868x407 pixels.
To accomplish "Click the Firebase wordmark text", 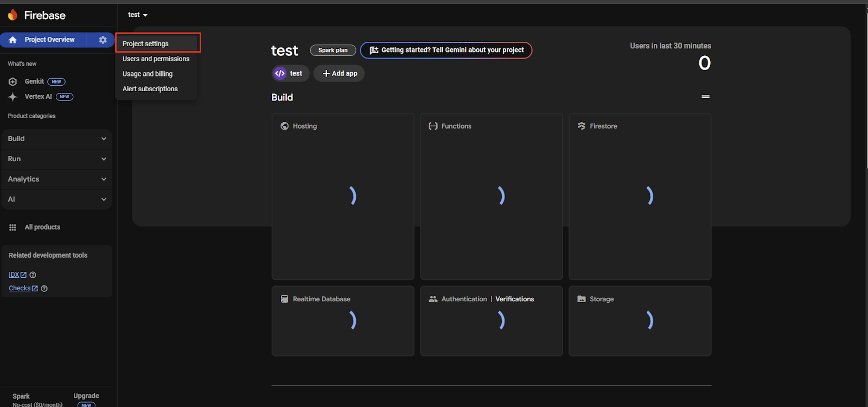I will pyautogui.click(x=44, y=15).
